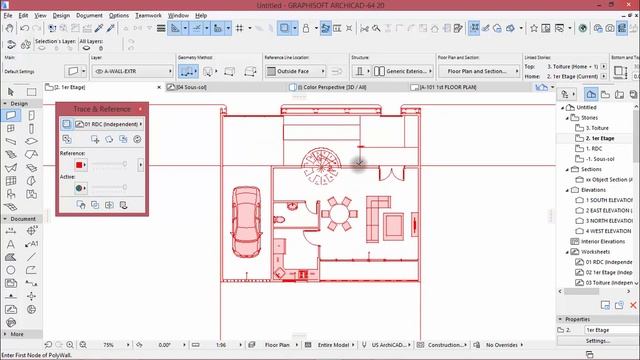Open the Design menu
Image resolution: width=640 pixels, height=360 pixels.
coord(61,16)
